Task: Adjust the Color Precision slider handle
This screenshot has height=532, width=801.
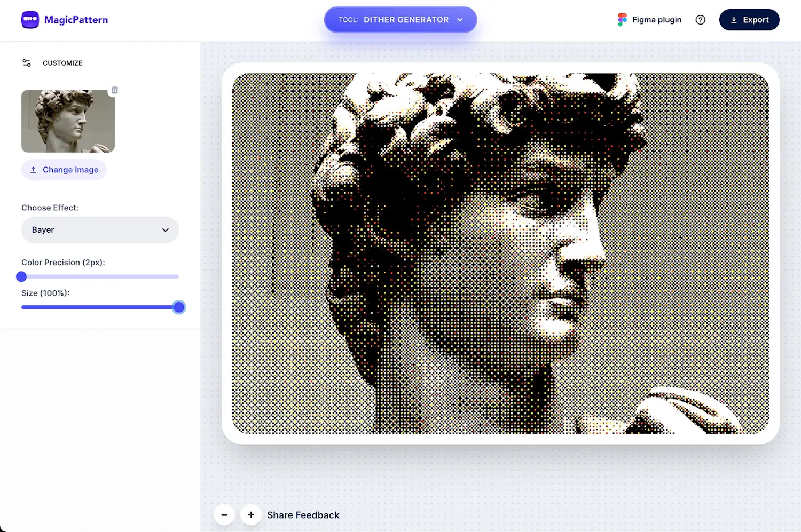Action: 21,276
